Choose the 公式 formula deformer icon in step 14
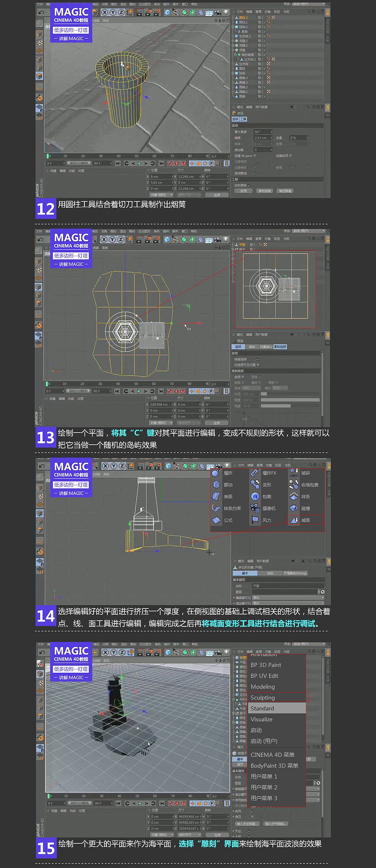This screenshot has width=376, height=868. [x=216, y=520]
